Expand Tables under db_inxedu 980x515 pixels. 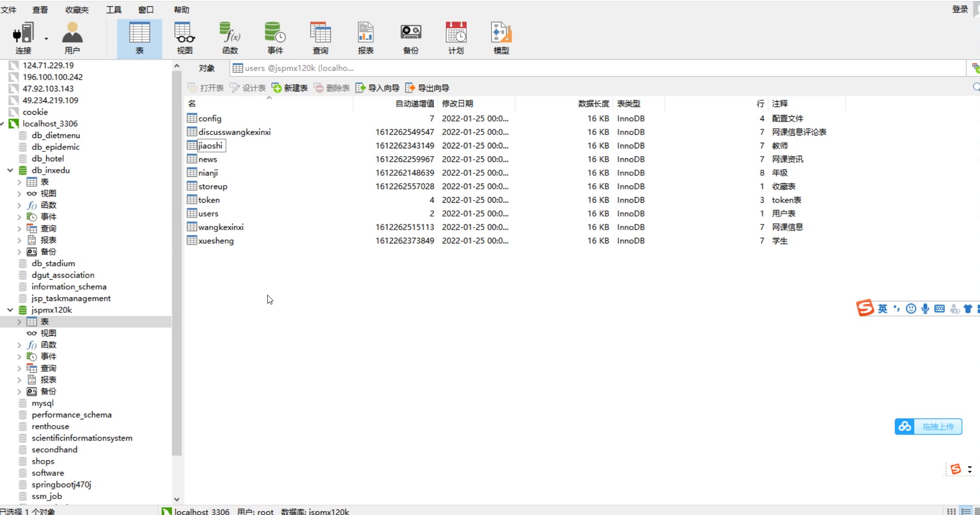click(19, 182)
